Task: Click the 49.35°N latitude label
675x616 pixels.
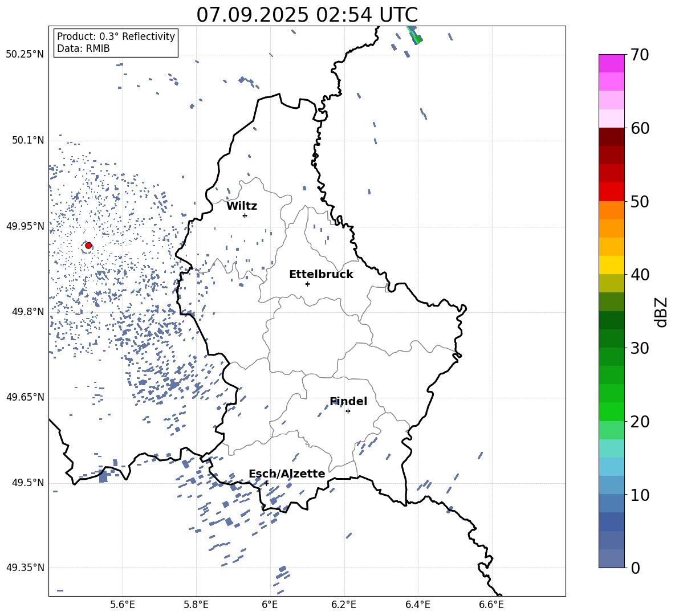Action: point(25,568)
